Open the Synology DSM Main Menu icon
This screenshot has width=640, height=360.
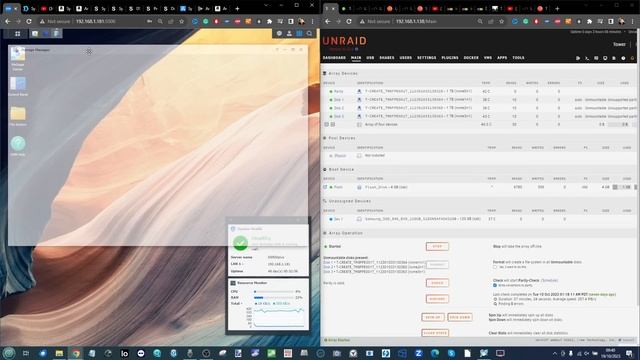click(18, 33)
